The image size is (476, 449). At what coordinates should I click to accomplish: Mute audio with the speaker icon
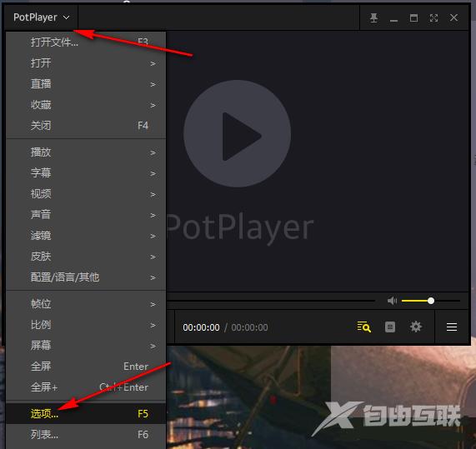392,301
